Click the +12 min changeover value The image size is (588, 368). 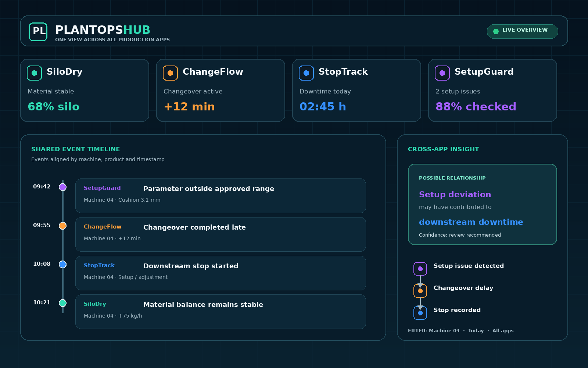tap(189, 107)
